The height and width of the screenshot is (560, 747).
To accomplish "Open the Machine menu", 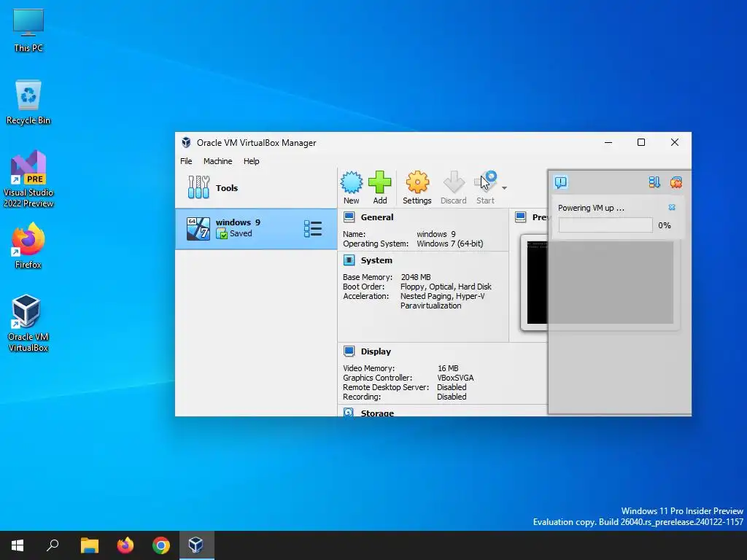I will [x=217, y=161].
